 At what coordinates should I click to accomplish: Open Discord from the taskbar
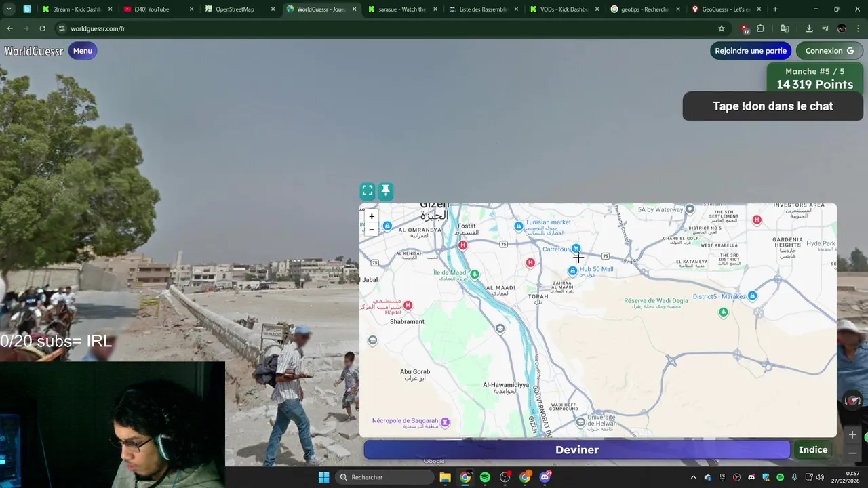click(545, 477)
